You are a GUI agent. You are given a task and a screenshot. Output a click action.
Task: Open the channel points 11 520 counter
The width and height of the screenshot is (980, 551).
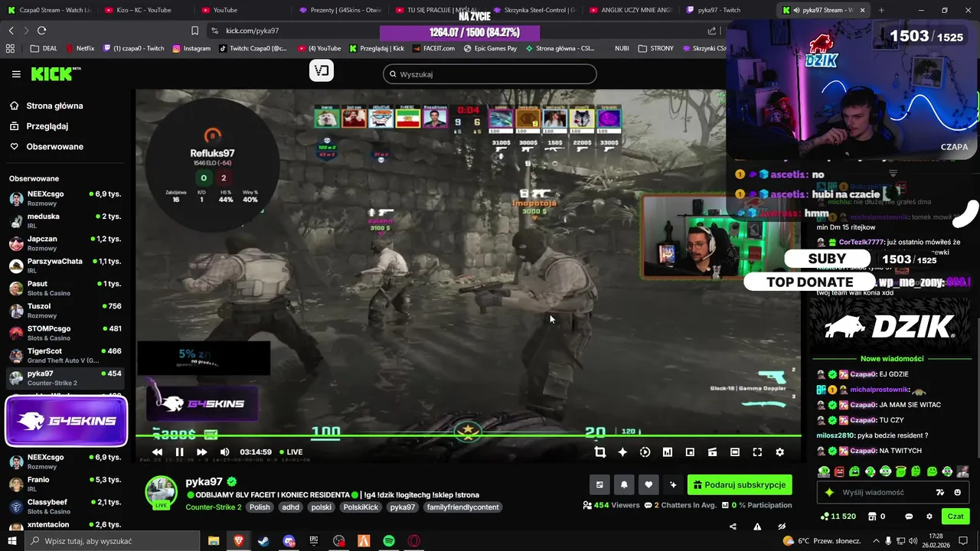click(838, 517)
